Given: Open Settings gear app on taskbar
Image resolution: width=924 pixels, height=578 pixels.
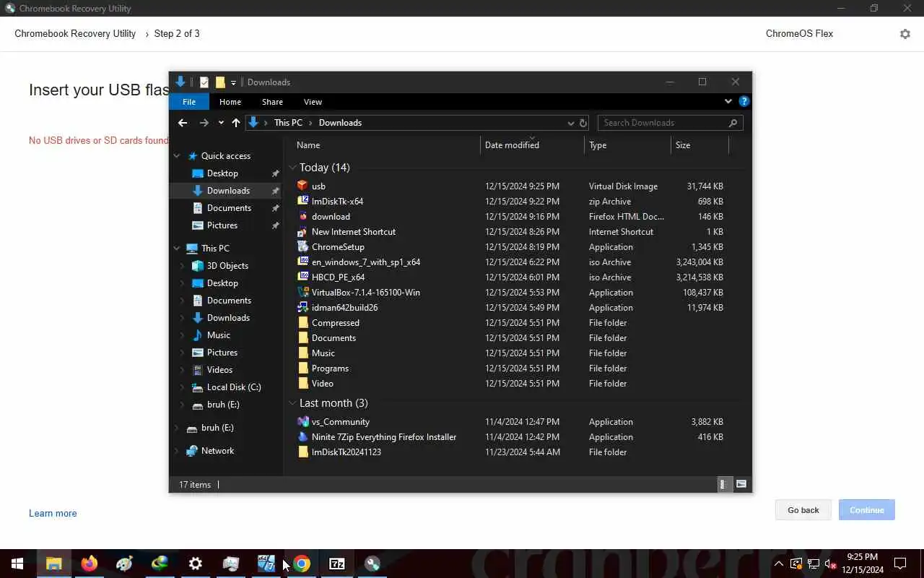Looking at the screenshot, I should point(195,564).
